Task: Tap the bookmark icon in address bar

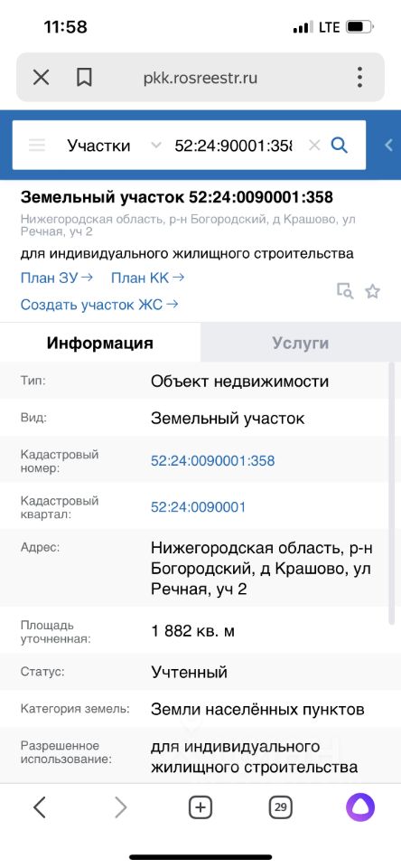Action: coord(84,78)
